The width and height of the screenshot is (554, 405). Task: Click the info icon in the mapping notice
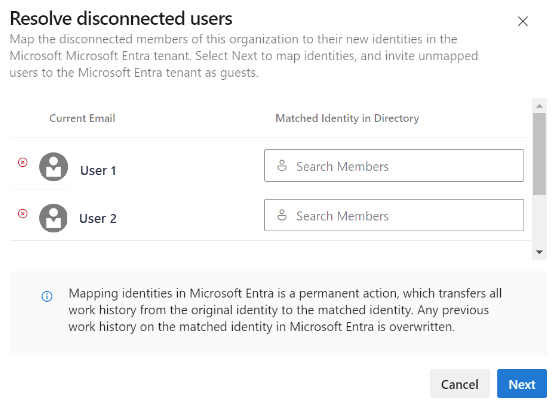47,296
